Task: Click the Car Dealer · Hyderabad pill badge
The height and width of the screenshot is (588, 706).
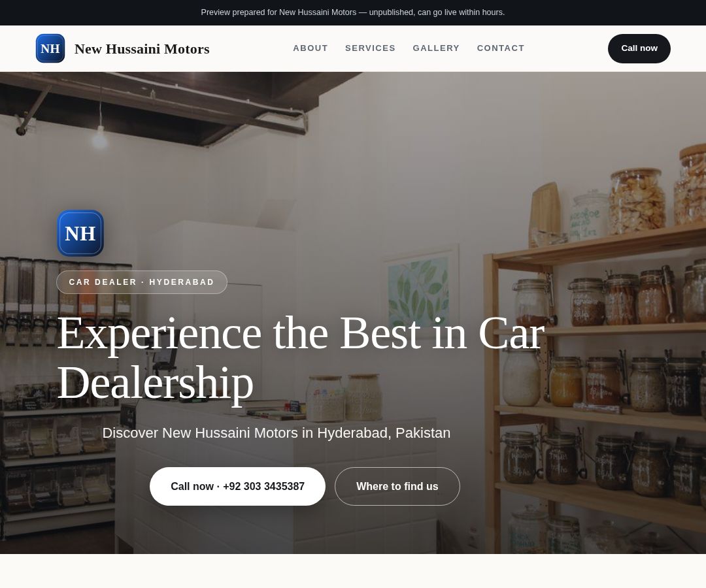Action: point(142,282)
